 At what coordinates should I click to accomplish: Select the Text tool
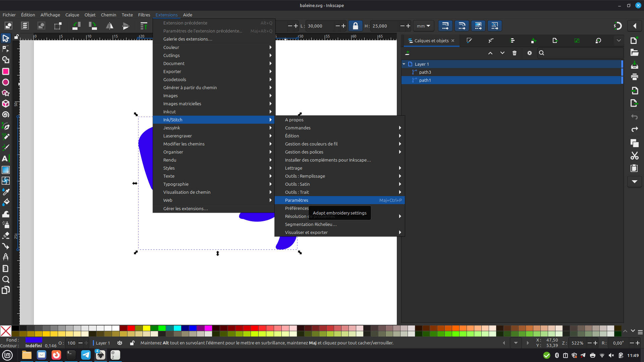pyautogui.click(x=5, y=159)
